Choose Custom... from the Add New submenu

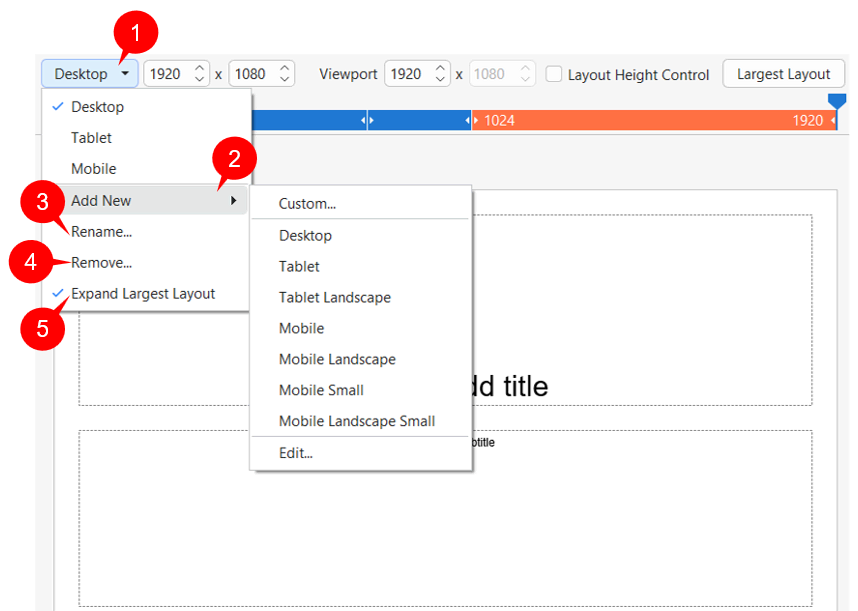[x=304, y=203]
